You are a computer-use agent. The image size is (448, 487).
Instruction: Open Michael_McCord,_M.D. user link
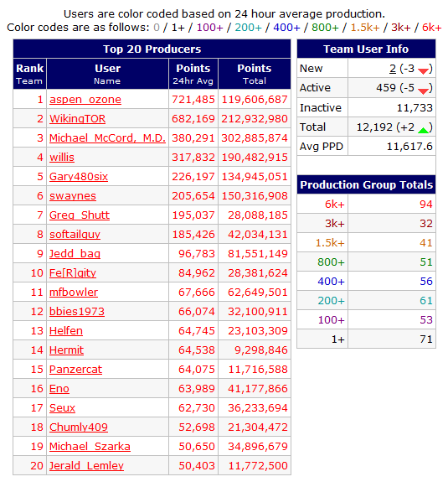coord(107,138)
